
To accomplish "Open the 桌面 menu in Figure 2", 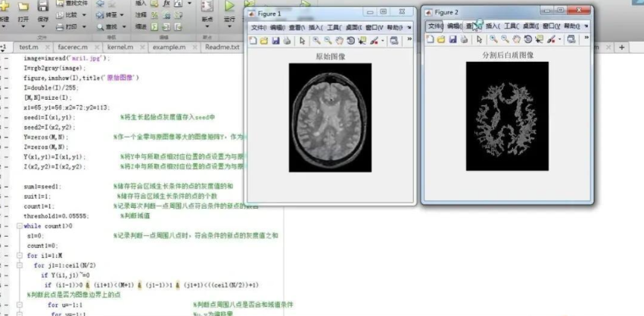I will tap(530, 26).
